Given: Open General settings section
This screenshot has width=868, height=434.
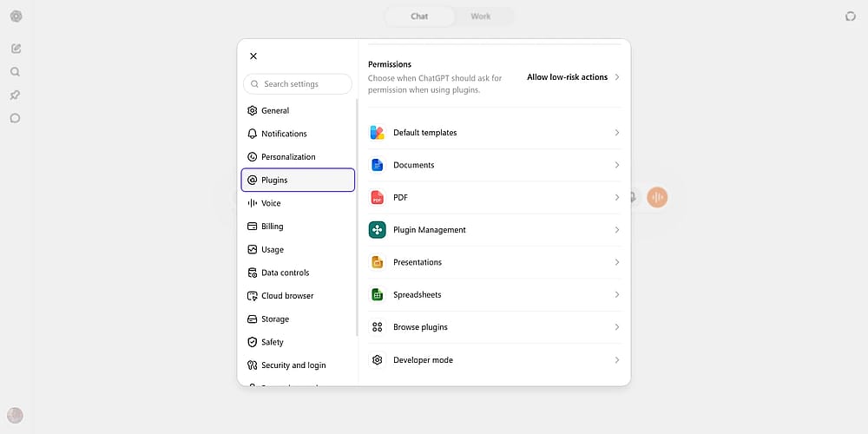Looking at the screenshot, I should [298, 111].
